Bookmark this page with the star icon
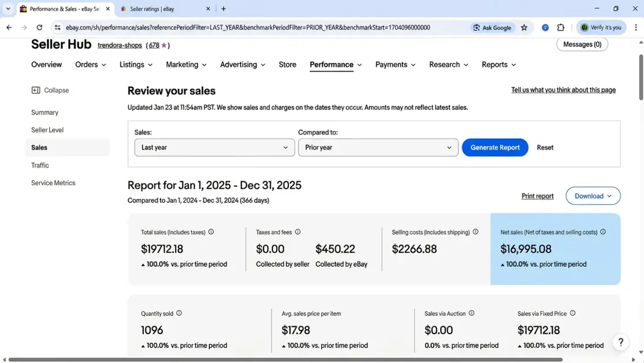The image size is (644, 363). point(524,28)
